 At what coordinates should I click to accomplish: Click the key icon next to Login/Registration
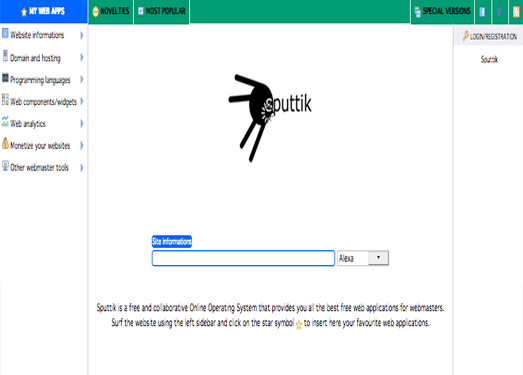(466, 36)
